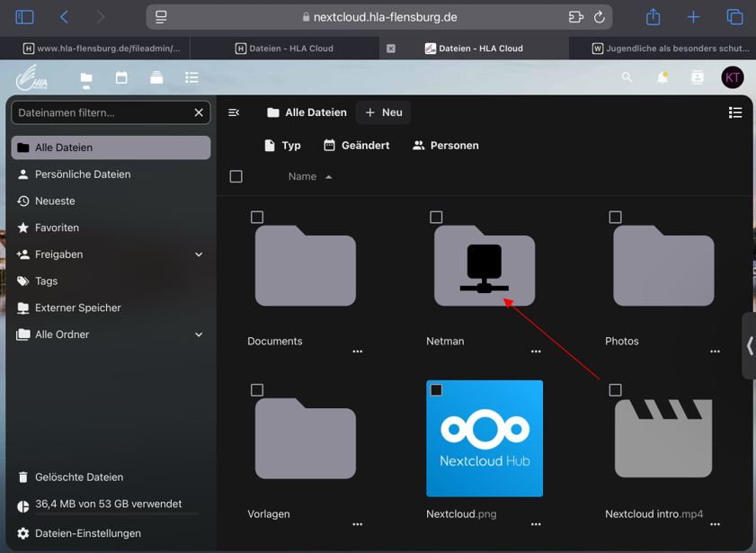Open the Personen filter dropdown
Viewport: 756px width, 553px height.
[x=446, y=146]
